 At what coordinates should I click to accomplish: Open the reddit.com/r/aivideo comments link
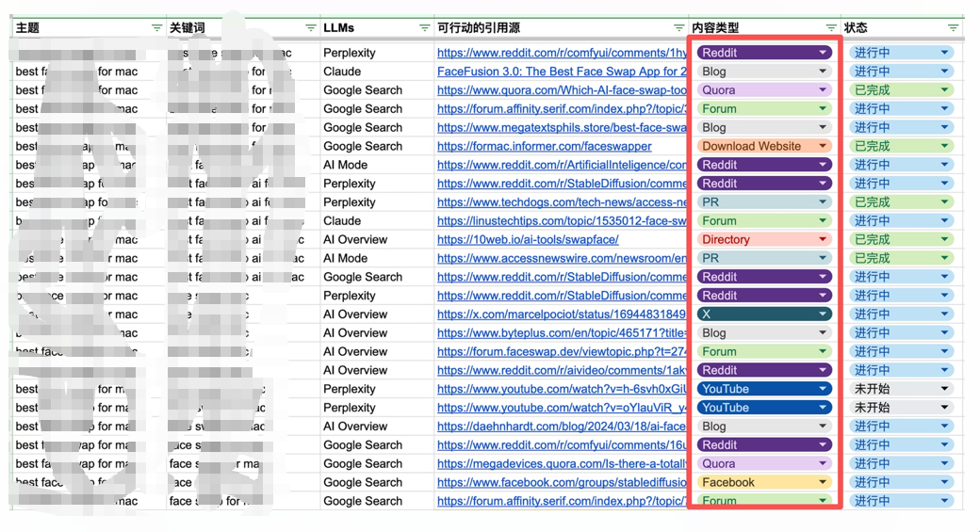click(x=562, y=370)
